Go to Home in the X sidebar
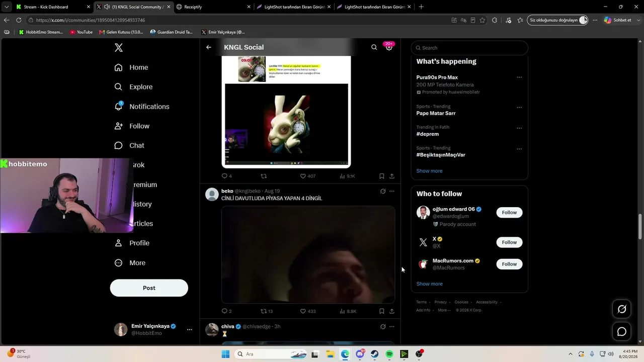Image resolution: width=644 pixels, height=362 pixels. (131, 67)
